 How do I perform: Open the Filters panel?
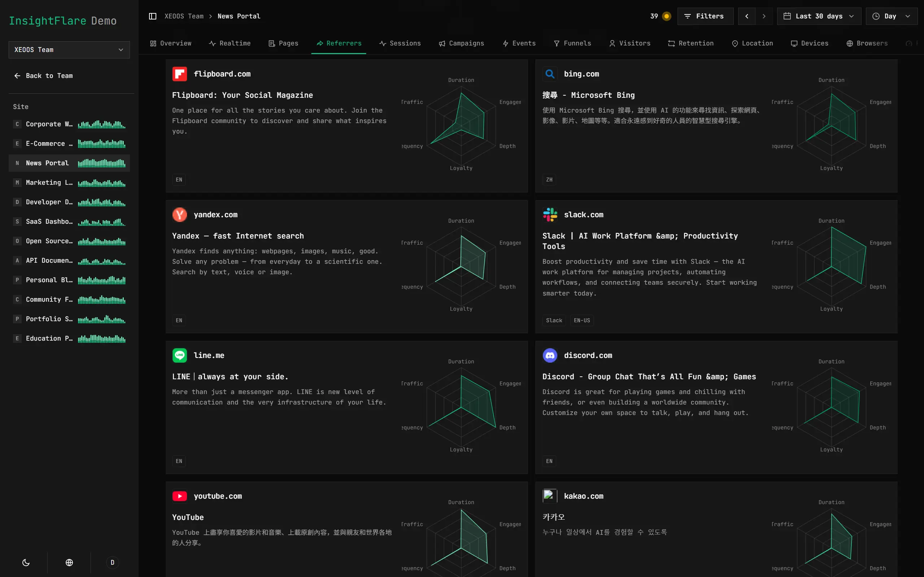coord(705,16)
